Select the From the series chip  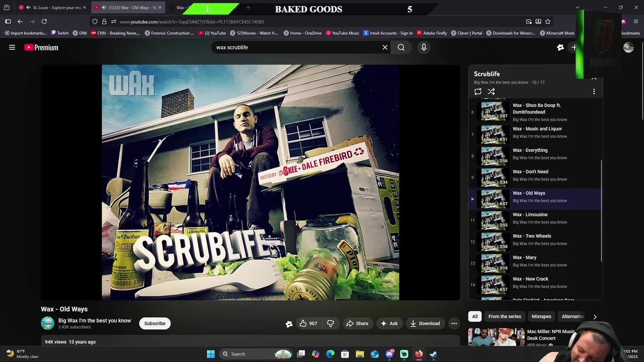(505, 316)
